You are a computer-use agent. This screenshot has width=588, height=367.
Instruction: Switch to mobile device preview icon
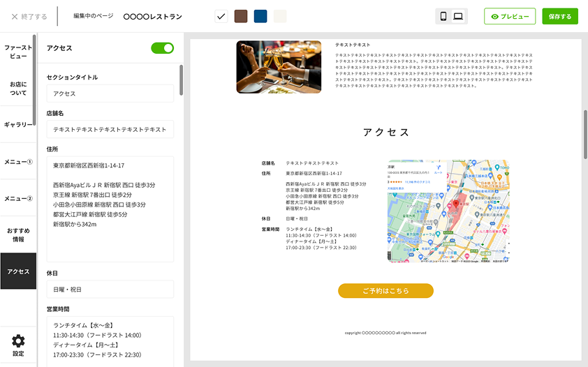[x=443, y=17]
